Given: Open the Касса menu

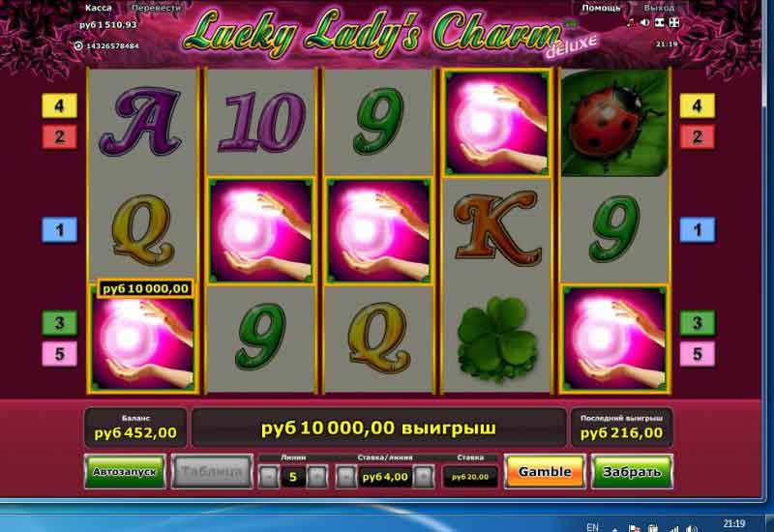Looking at the screenshot, I should coord(99,8).
